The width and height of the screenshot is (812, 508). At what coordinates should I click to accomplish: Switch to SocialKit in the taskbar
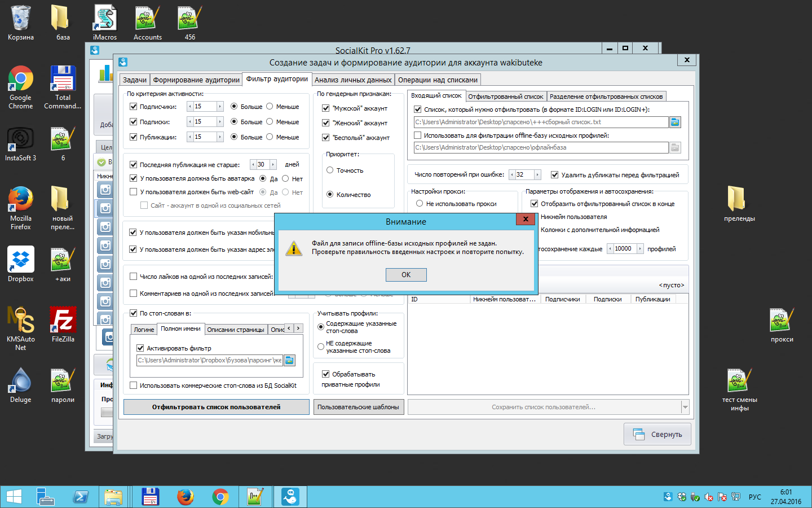pos(291,497)
